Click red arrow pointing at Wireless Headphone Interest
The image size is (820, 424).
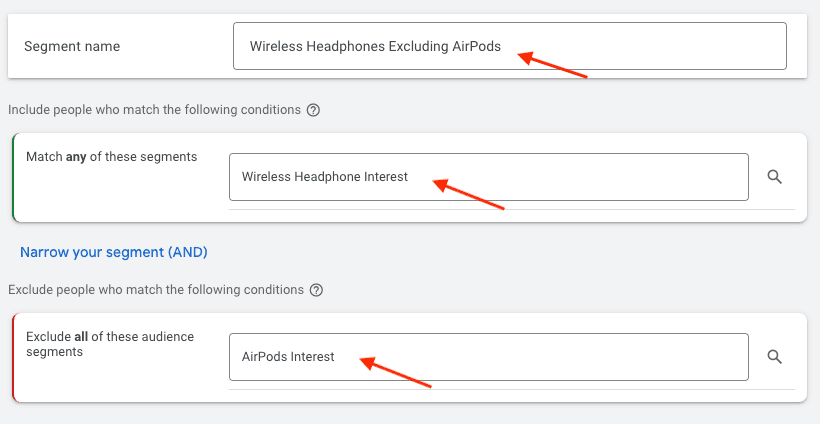tap(469, 194)
